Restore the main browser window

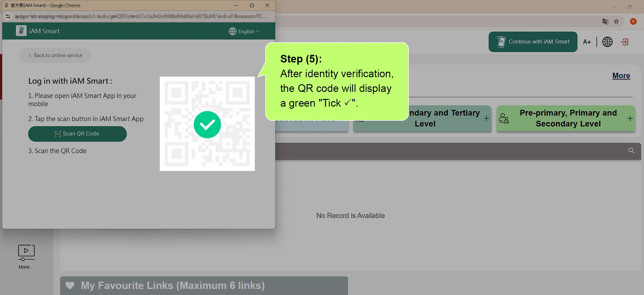[x=629, y=7]
